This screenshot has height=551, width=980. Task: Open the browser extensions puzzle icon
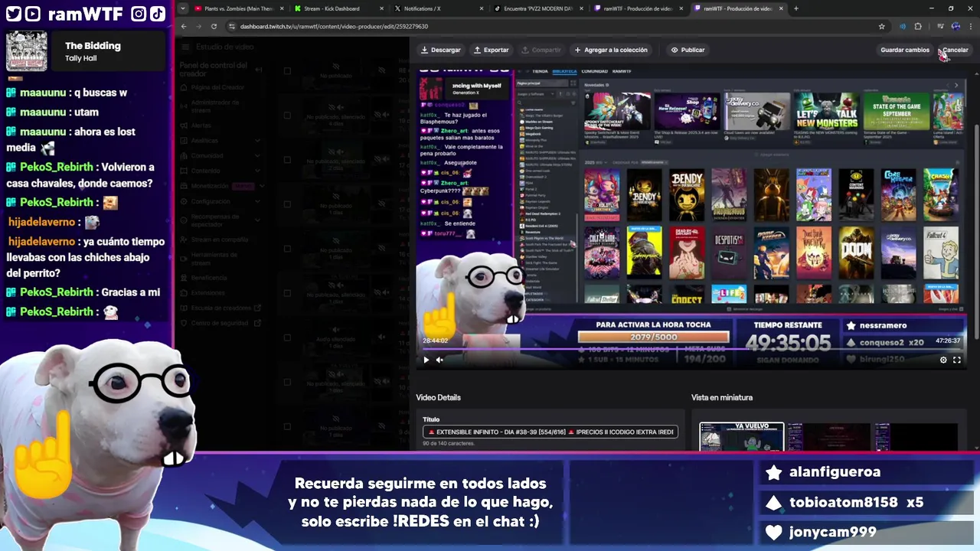point(918,26)
